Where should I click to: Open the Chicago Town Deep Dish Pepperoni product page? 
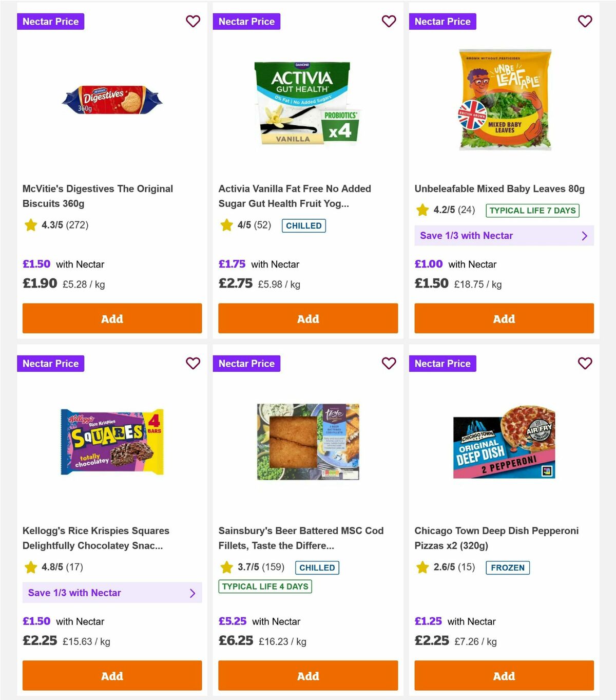tap(496, 538)
